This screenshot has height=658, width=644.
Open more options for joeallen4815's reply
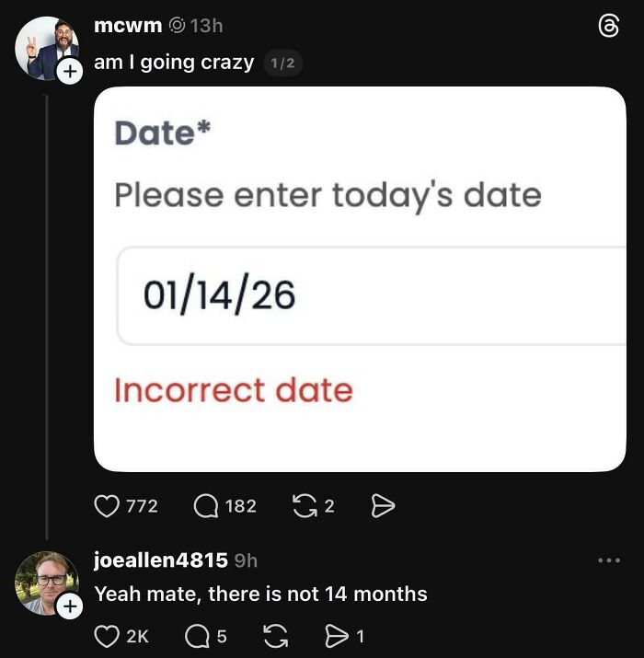coord(609,560)
